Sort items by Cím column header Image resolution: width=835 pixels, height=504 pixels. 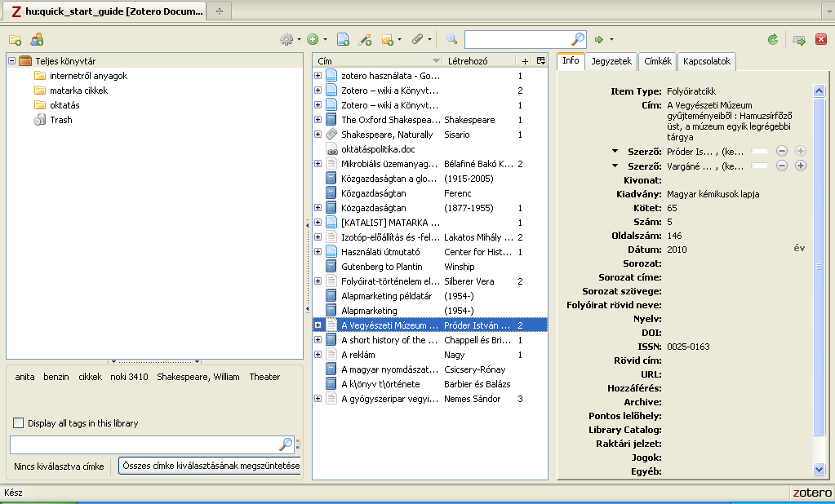click(378, 60)
